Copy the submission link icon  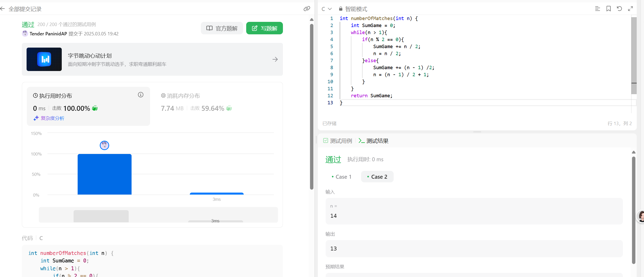[307, 9]
